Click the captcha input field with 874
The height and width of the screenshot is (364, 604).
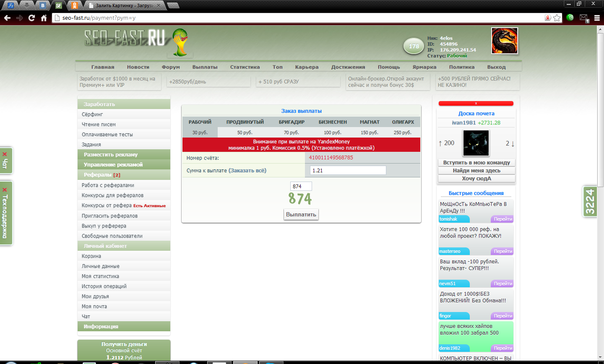[x=301, y=186]
